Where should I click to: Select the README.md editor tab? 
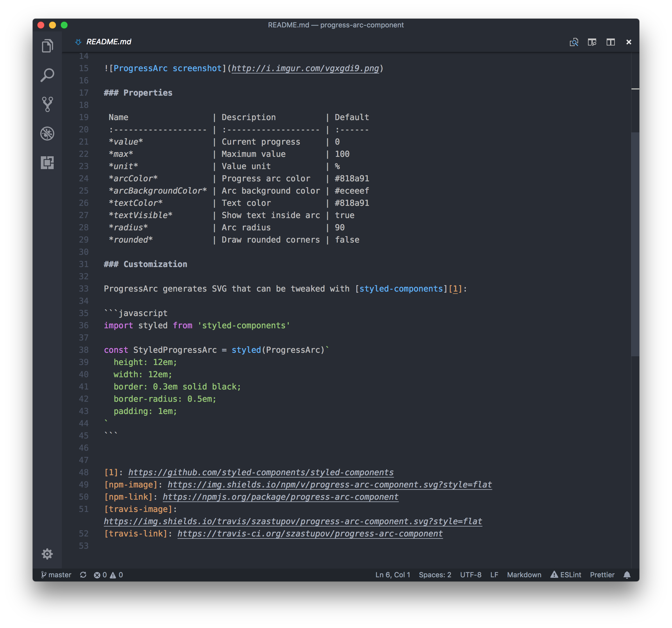point(108,42)
